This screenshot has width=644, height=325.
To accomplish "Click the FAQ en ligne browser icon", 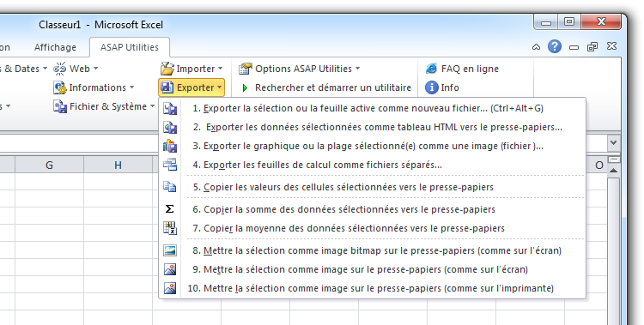I will tap(431, 69).
